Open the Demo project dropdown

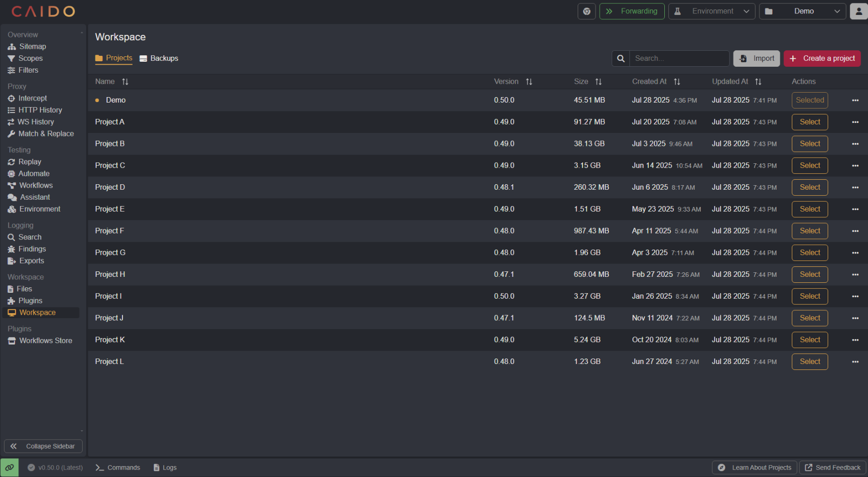point(802,10)
